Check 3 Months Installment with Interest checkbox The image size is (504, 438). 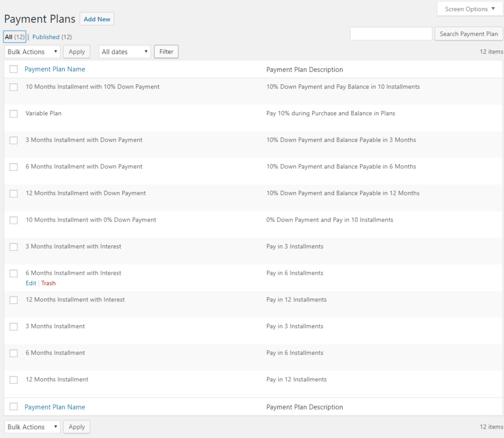click(13, 247)
